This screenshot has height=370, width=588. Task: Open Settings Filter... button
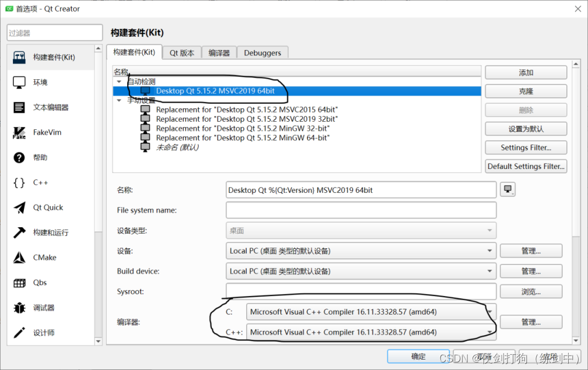coord(526,147)
